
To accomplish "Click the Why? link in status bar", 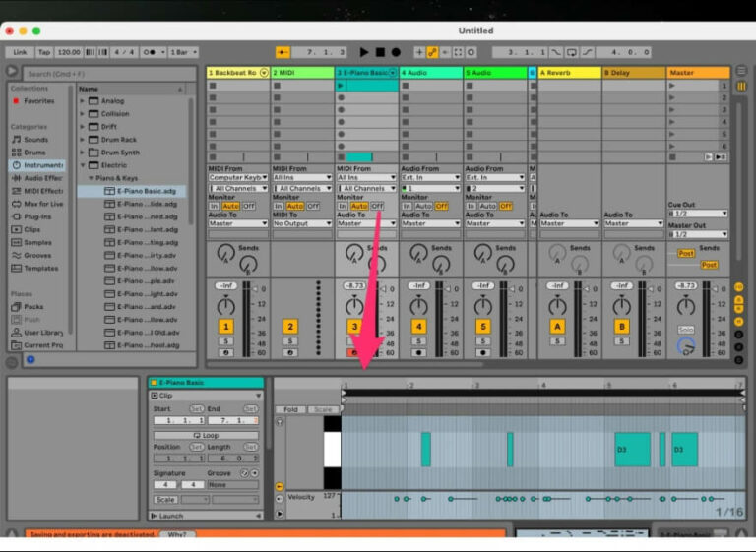I will [177, 534].
